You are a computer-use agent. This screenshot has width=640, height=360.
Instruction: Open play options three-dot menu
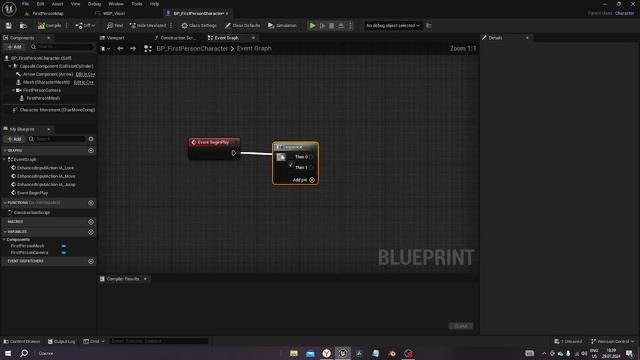[x=350, y=25]
